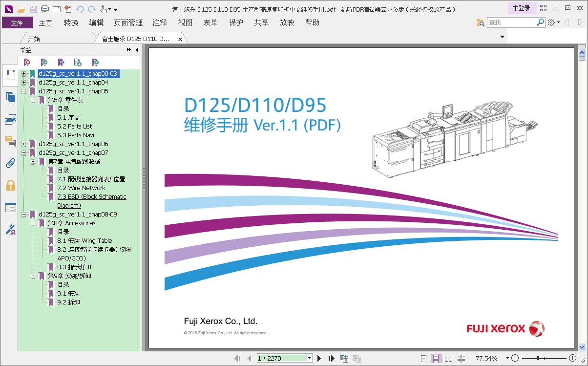The image size is (588, 366).
Task: Expand d125g_sc_ver1.1_chap00-03 bookmark node
Action: (23, 74)
